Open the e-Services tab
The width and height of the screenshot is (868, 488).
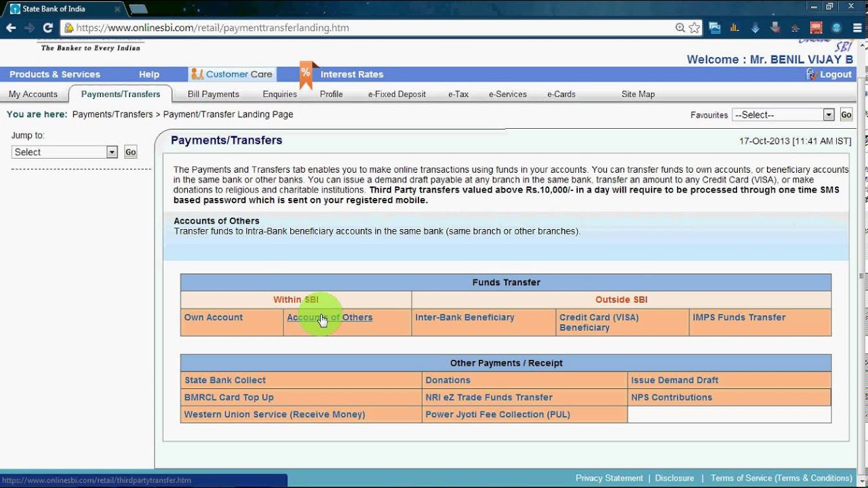click(508, 94)
